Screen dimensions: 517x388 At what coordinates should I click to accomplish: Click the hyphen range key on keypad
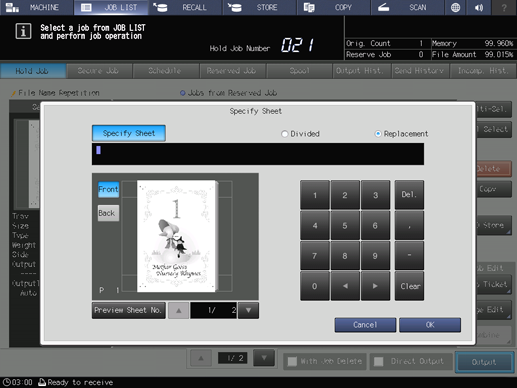point(409,256)
